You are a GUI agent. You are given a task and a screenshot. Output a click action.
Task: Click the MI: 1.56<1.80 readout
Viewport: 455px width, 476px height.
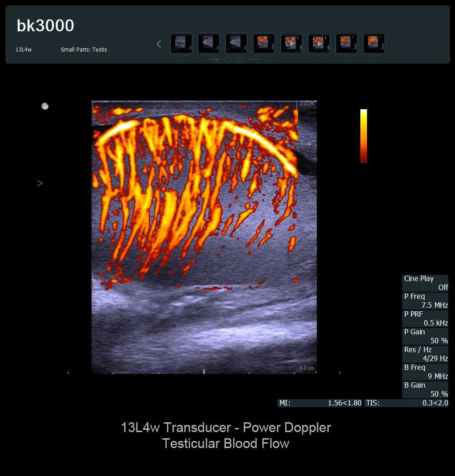pyautogui.click(x=320, y=403)
